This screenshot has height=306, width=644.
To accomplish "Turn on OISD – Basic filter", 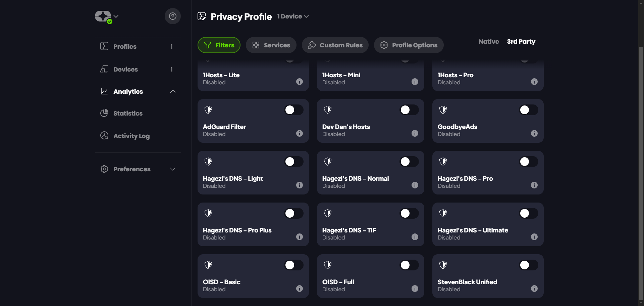I will [x=293, y=265].
